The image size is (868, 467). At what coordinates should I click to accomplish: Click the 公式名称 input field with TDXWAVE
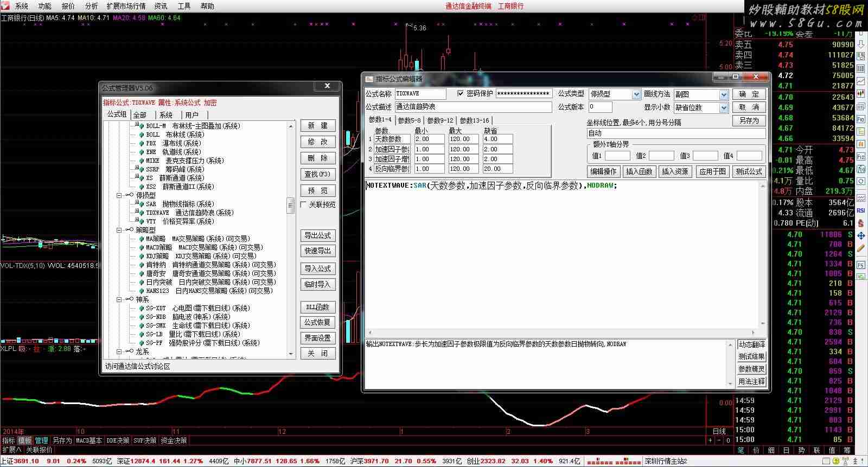tap(420, 94)
